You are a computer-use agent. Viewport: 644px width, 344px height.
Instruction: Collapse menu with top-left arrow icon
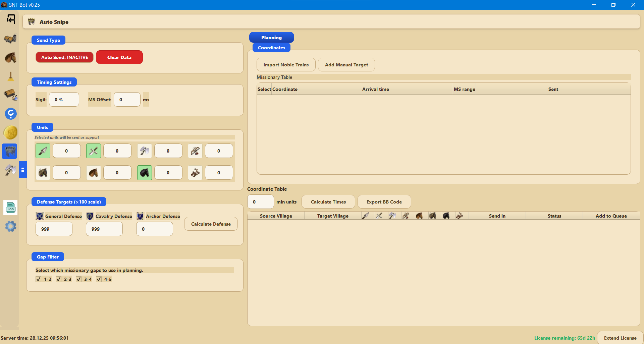(11, 19)
